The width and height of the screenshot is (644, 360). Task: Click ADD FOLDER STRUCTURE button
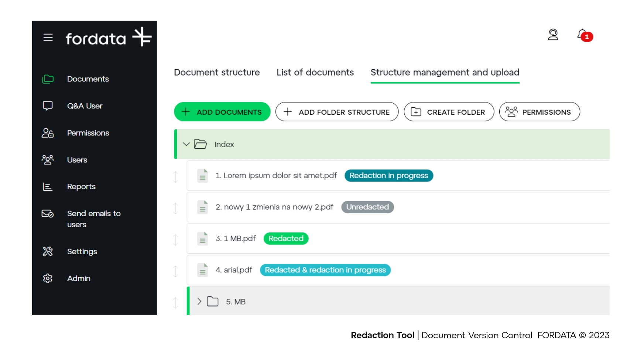coord(337,112)
